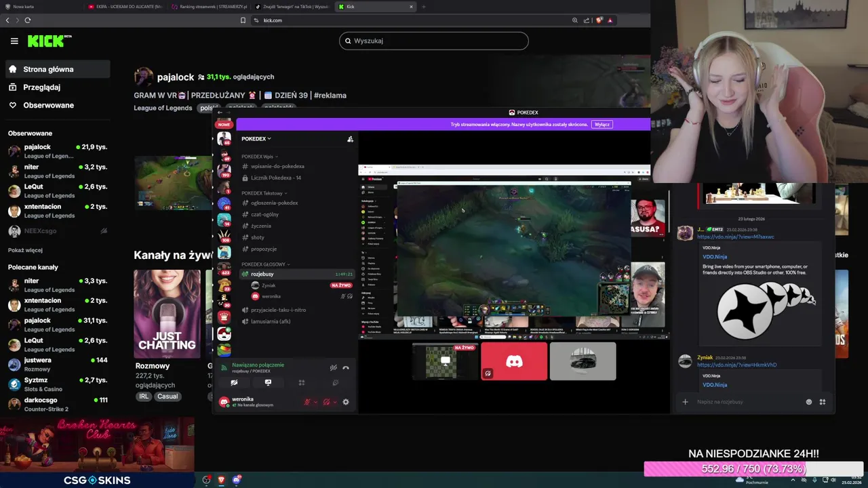
Task: Open the soundboard icon in voice panel
Action: point(336,383)
